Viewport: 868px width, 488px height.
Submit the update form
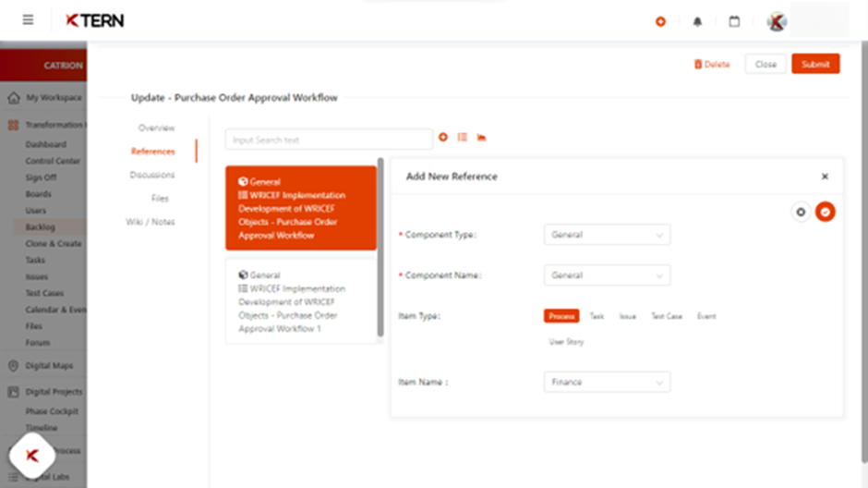tap(815, 65)
